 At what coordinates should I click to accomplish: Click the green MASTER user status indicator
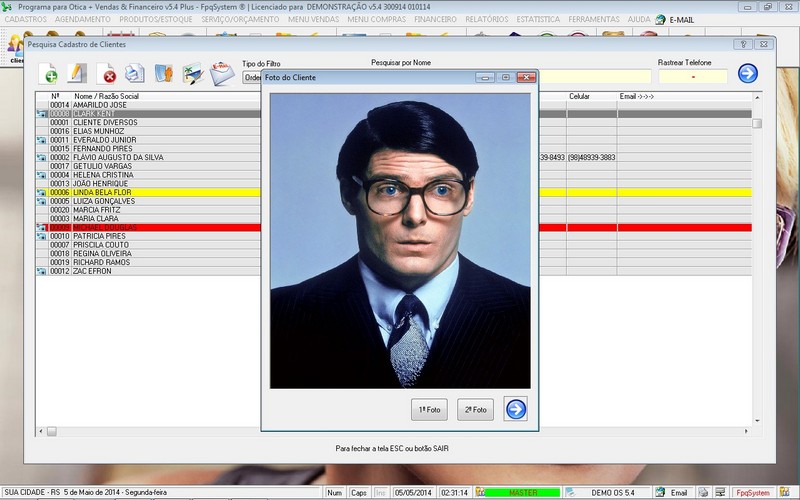[x=522, y=493]
